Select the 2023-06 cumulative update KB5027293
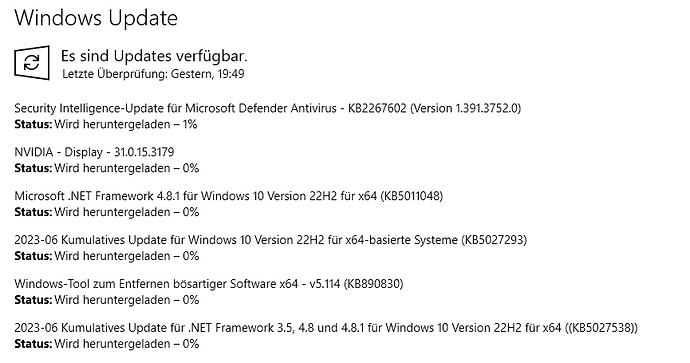690x363 pixels. click(x=270, y=240)
